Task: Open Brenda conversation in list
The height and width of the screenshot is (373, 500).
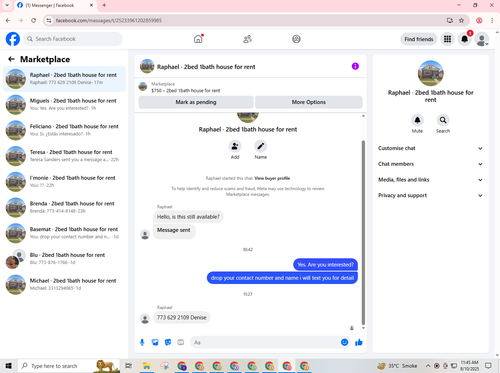Action: pos(64,207)
